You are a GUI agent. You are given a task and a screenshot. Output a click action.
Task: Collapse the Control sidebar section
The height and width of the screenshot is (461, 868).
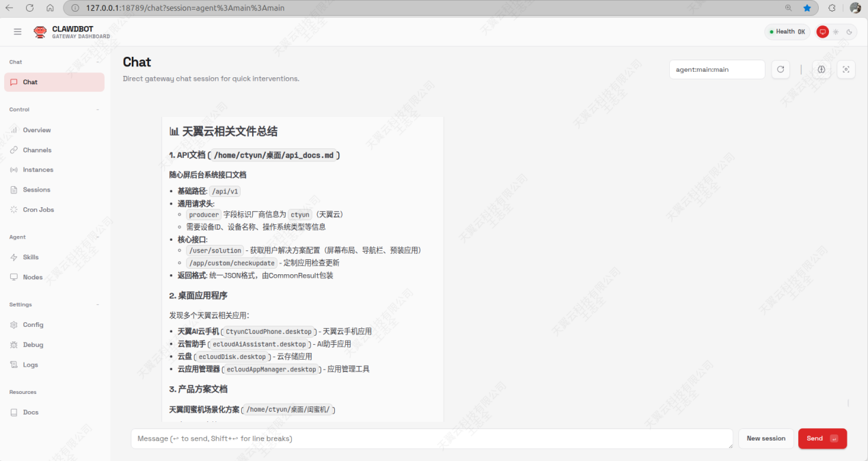[98, 109]
